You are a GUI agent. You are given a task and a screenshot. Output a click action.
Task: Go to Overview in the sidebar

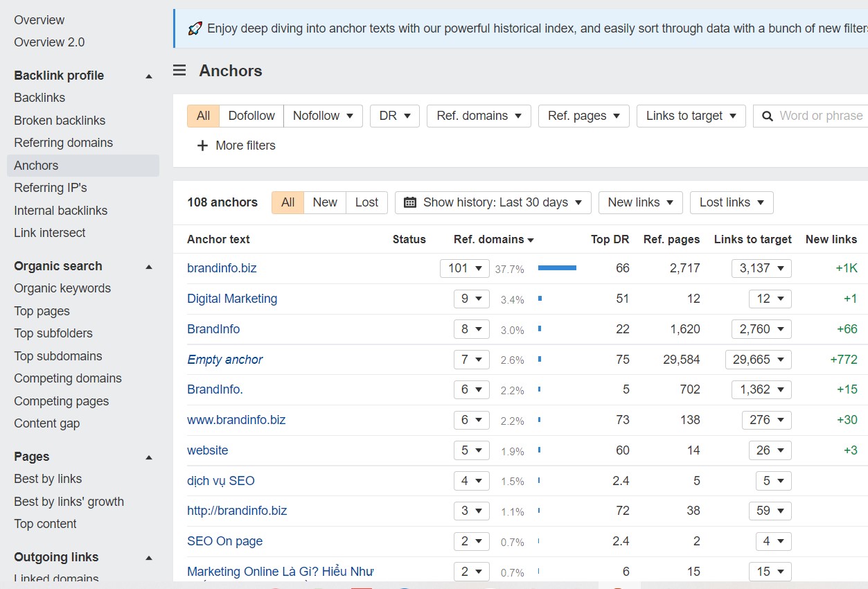pos(39,20)
